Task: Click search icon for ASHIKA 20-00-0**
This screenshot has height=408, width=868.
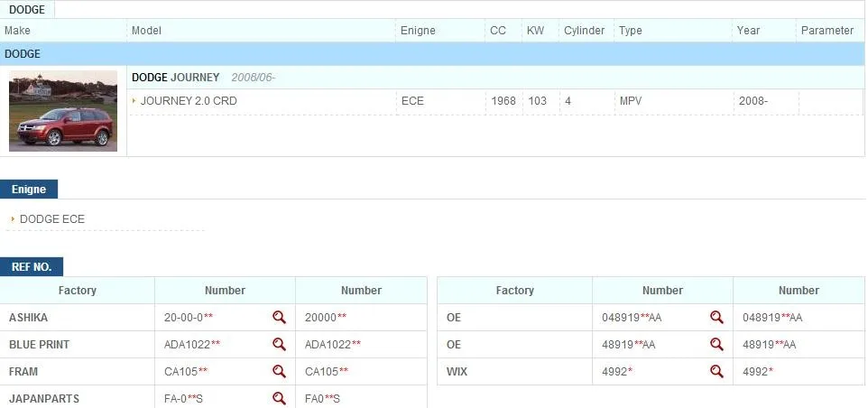Action: (279, 317)
